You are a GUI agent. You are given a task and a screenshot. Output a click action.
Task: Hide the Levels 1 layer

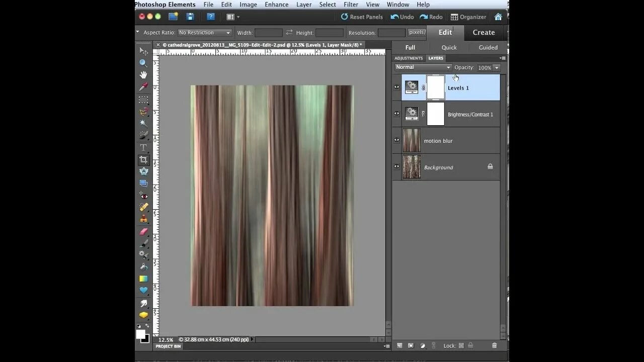(x=396, y=87)
